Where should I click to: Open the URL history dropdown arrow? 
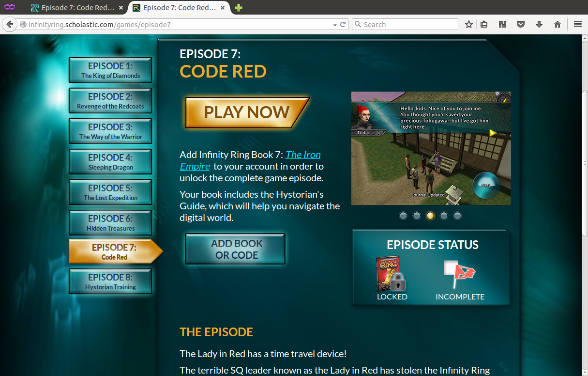pos(335,24)
